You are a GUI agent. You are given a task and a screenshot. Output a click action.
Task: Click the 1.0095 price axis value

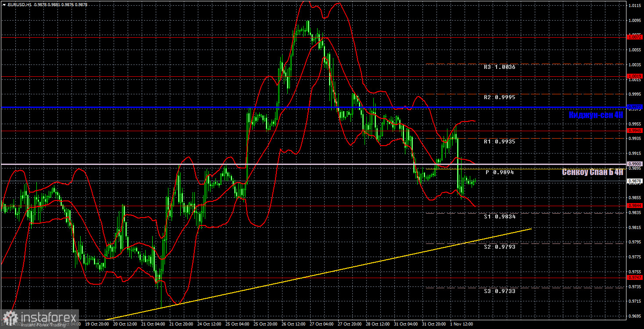[635, 20]
